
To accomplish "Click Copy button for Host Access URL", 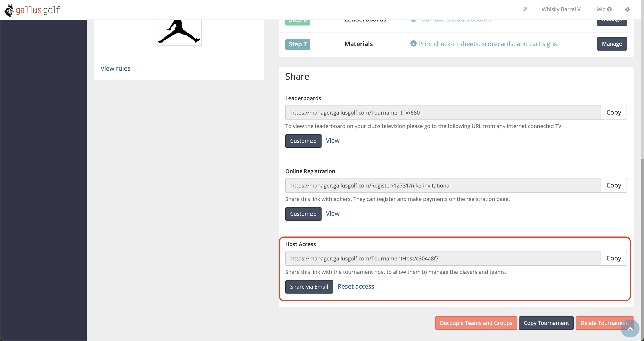I will coord(613,258).
